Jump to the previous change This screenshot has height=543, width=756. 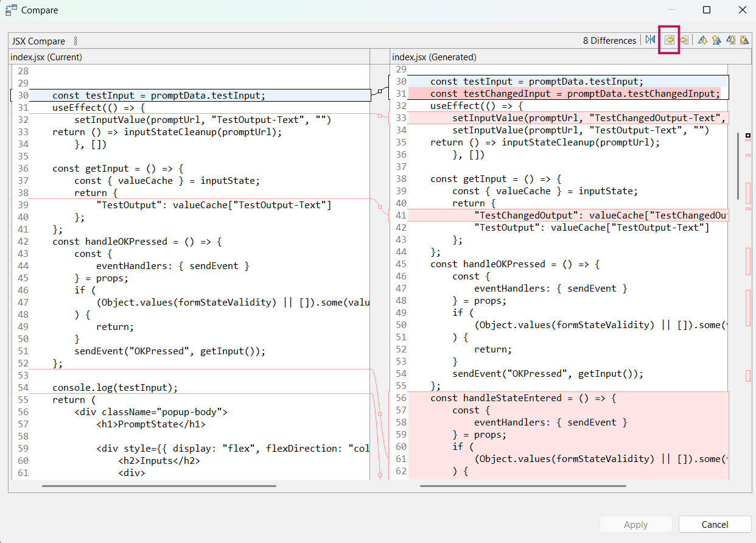(744, 40)
